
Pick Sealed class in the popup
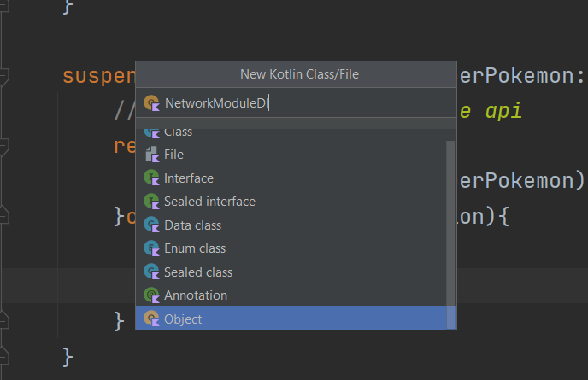198,272
